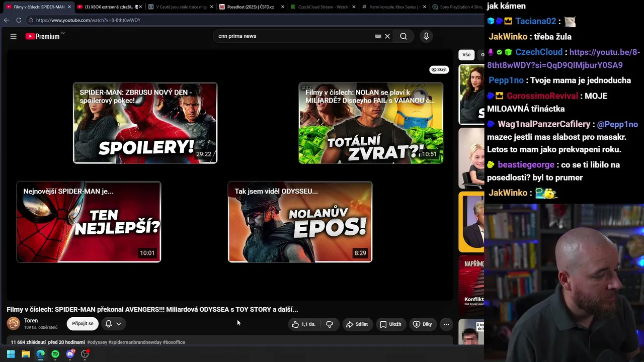Open the youtu.be link posted by CzechCloud
The width and height of the screenshot is (644, 362).
coord(563,58)
